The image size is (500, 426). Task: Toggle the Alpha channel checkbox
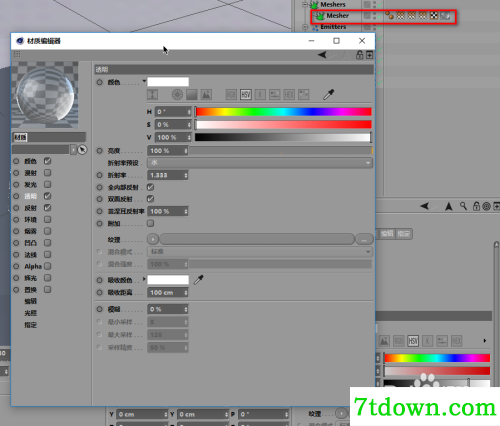48,266
